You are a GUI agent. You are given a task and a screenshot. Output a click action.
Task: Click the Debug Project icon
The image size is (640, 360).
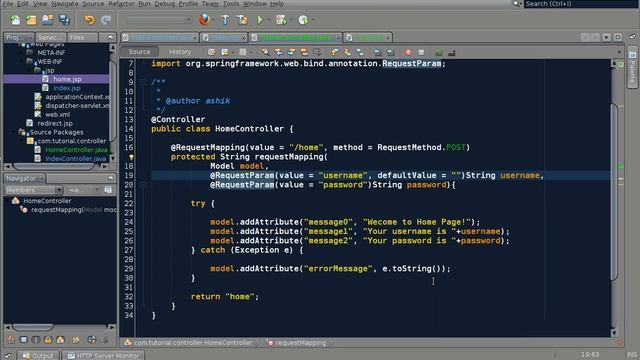281,20
